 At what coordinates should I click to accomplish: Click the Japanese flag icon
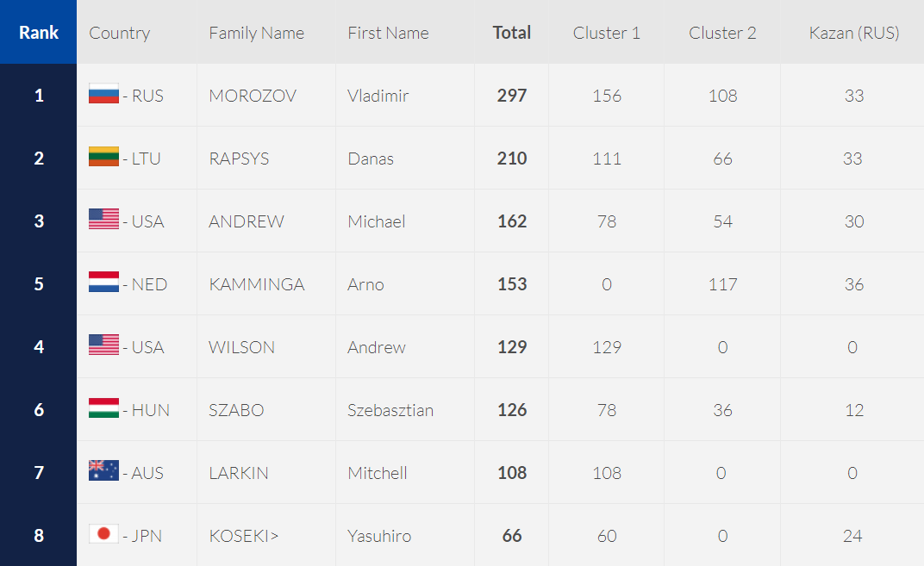103,534
